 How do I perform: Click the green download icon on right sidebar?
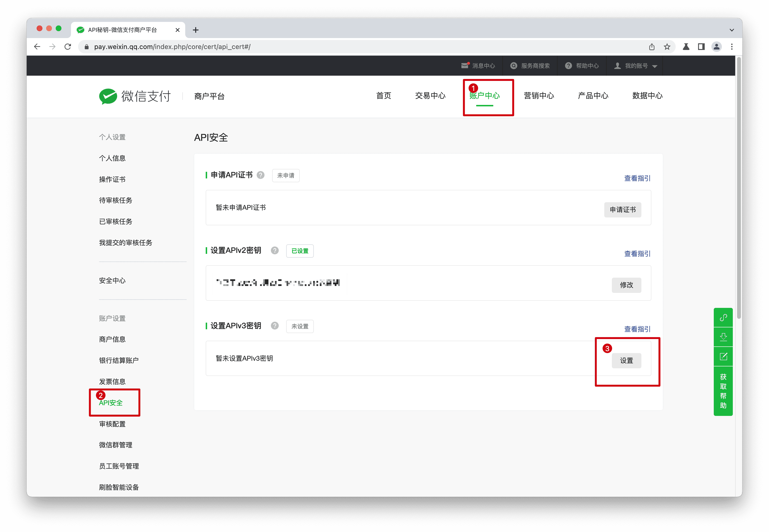click(723, 337)
